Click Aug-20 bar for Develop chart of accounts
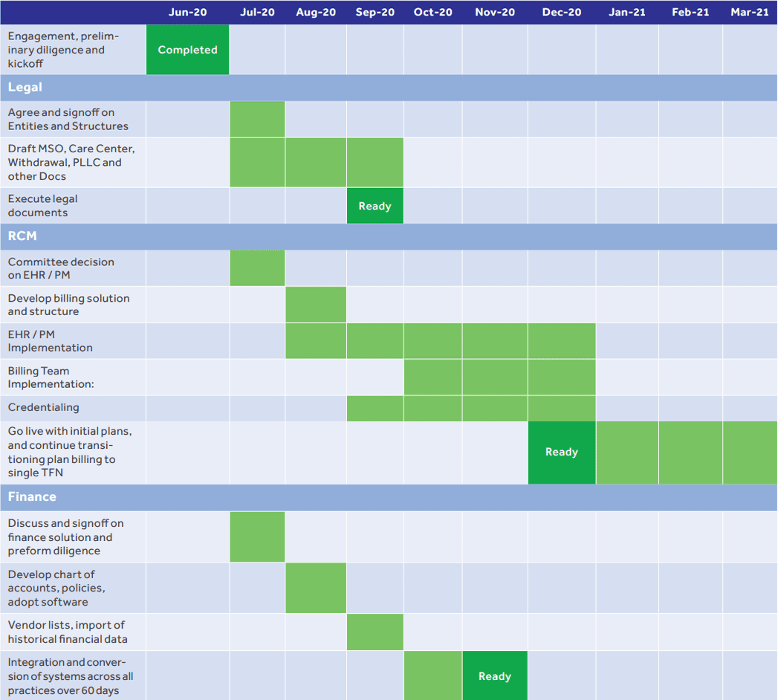The image size is (778, 700). [x=316, y=588]
